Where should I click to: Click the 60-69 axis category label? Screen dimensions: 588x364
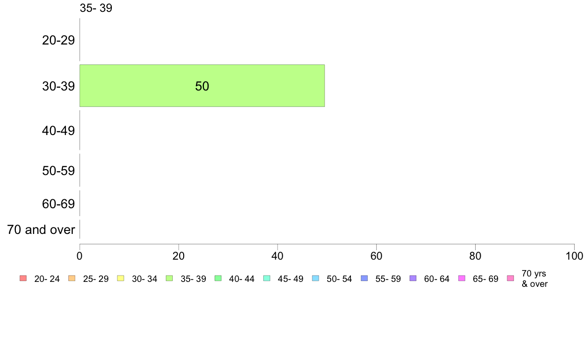58,204
